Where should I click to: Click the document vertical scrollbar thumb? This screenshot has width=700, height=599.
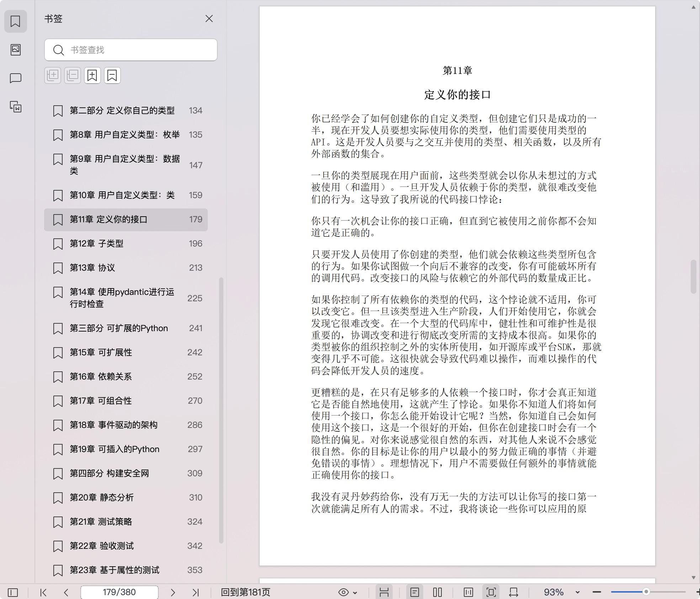pos(693,277)
